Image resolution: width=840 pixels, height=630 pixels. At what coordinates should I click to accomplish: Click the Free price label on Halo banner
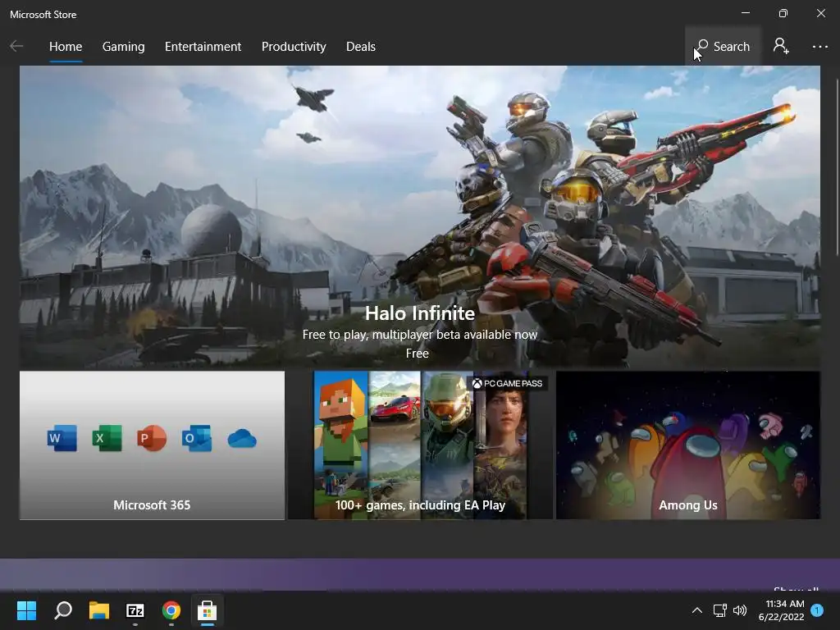coord(418,354)
